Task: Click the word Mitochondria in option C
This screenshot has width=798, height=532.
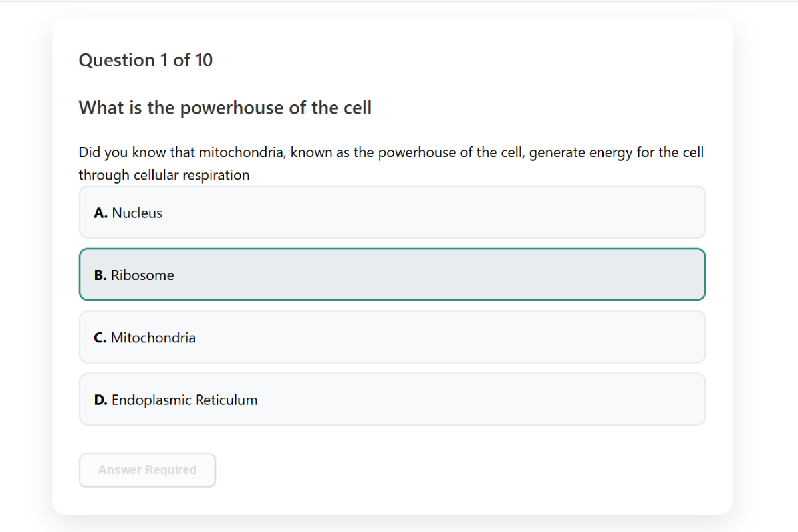Action: coord(153,338)
